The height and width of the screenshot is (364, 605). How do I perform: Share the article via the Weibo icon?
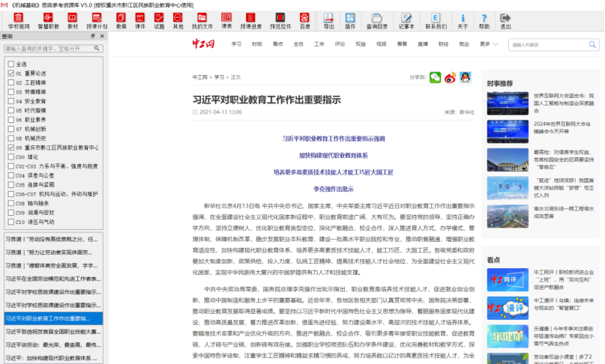[x=451, y=77]
